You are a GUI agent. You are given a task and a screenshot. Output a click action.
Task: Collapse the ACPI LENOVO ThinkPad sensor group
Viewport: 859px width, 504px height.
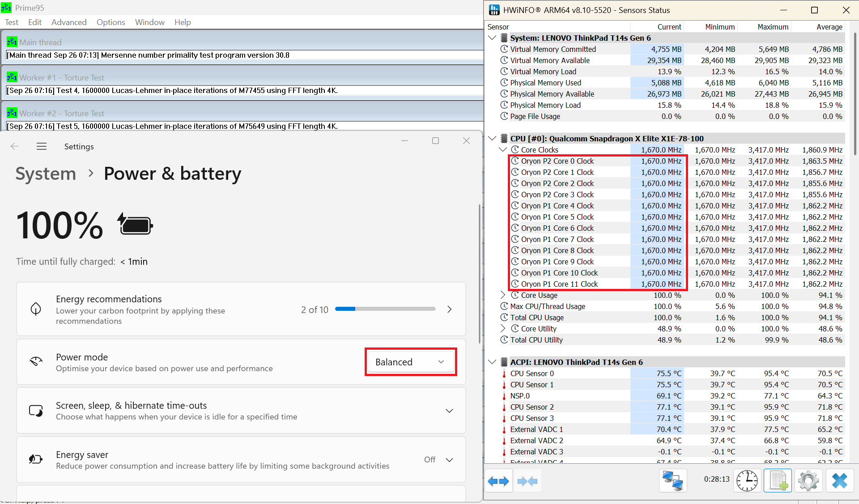point(492,362)
